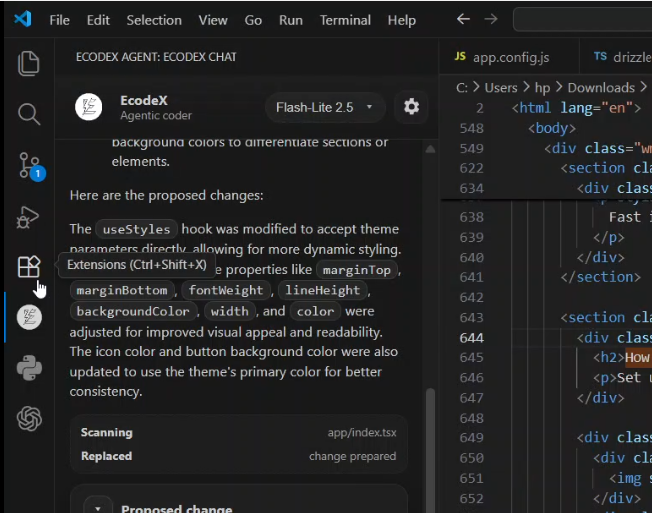The height and width of the screenshot is (513, 652).
Task: Open the ChatGPT activity bar icon
Action: tap(29, 418)
